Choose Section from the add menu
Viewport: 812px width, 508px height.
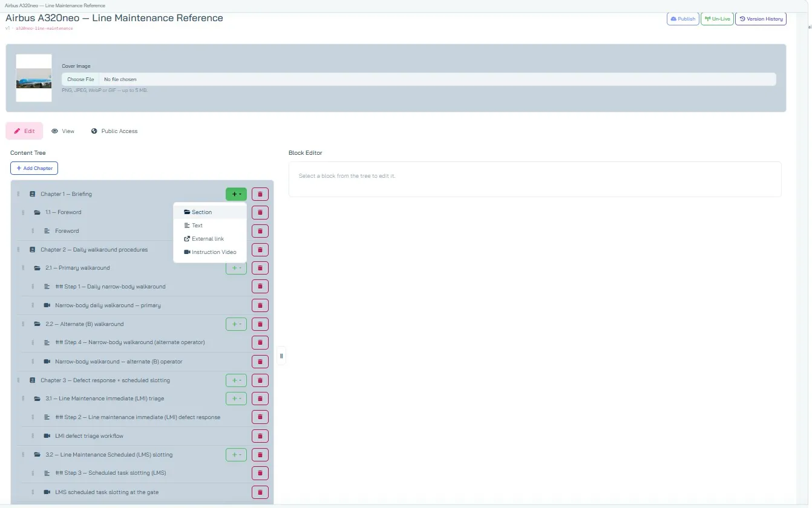coord(210,212)
